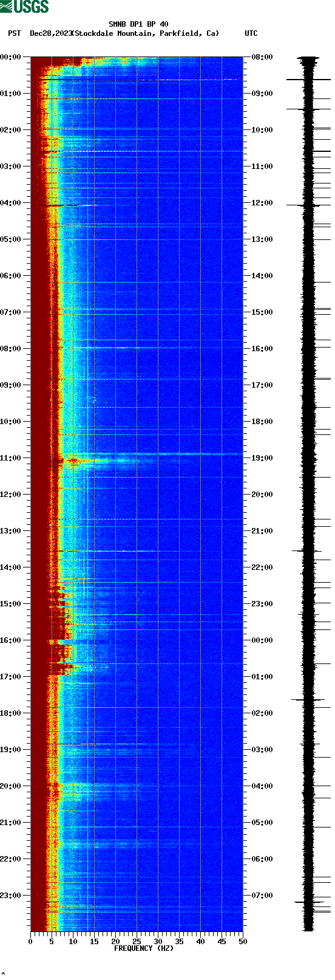Image resolution: width=335 pixels, height=980 pixels.
Task: Click the red broadband line near 00:40 PST
Action: 137,80
